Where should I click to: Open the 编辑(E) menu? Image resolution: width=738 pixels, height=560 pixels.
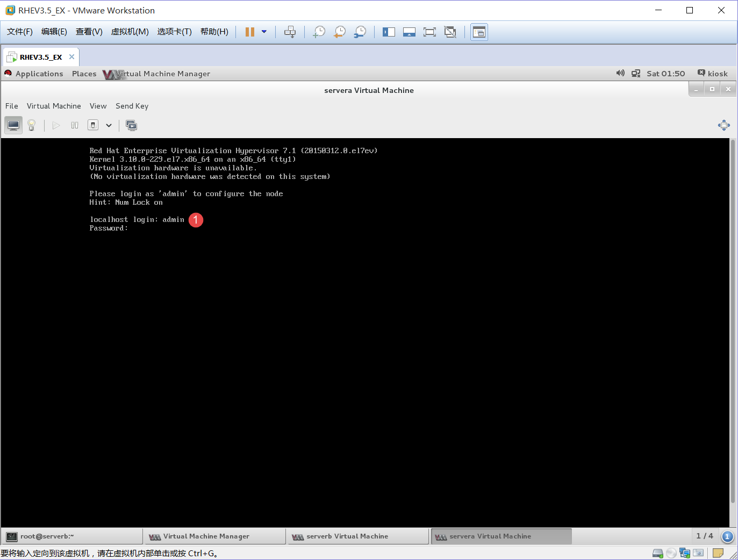click(54, 32)
